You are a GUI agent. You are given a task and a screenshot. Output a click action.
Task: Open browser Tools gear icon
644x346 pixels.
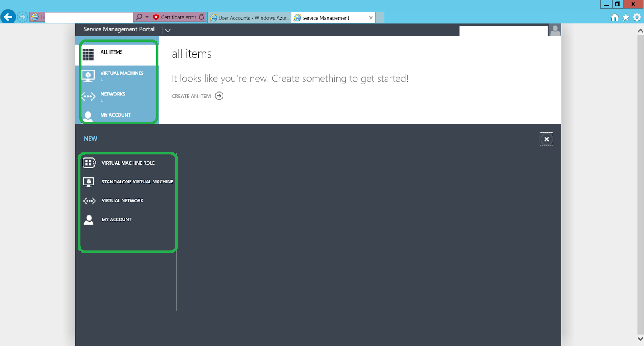click(x=637, y=17)
